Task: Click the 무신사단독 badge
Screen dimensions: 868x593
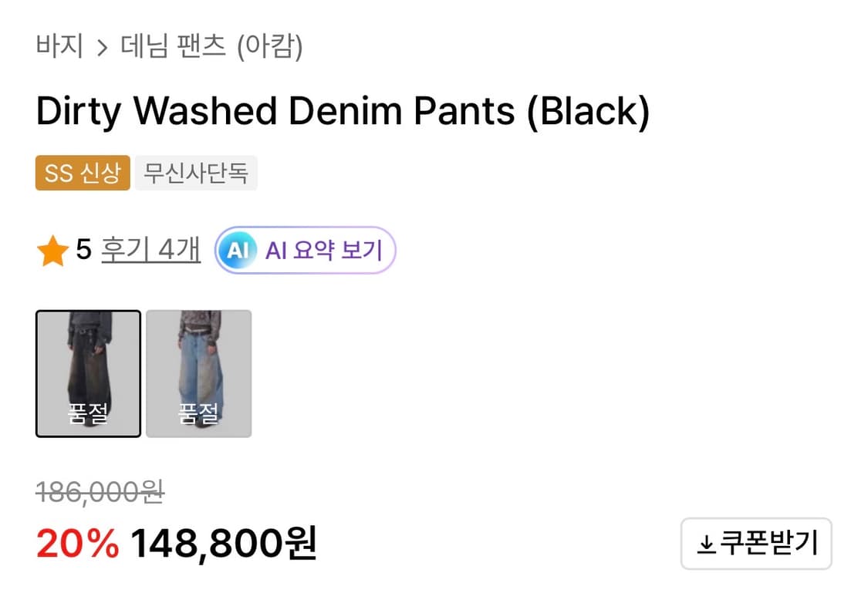Action: (x=195, y=173)
